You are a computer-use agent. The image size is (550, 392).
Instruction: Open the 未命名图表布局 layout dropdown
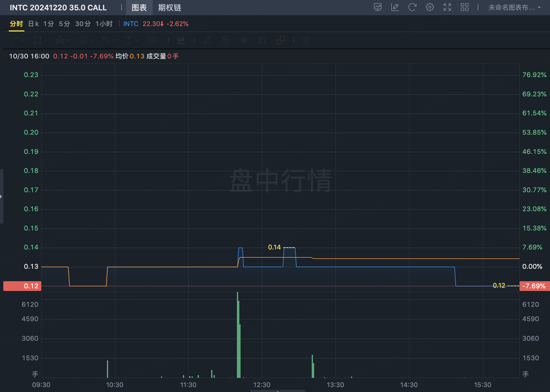pos(514,7)
